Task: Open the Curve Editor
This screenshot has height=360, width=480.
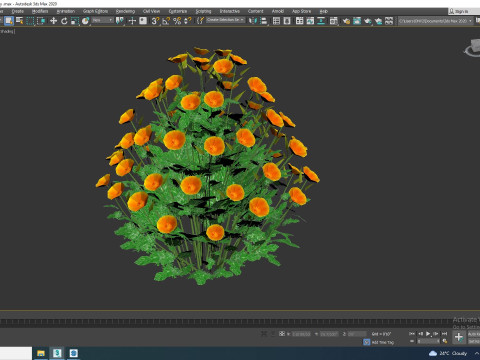Action: point(310,21)
